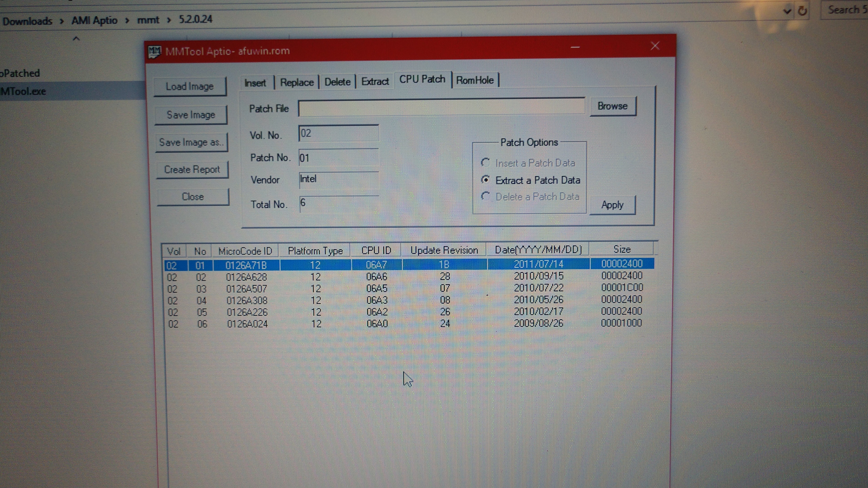Expand the breadcrumb chevron after Downloads

point(62,21)
